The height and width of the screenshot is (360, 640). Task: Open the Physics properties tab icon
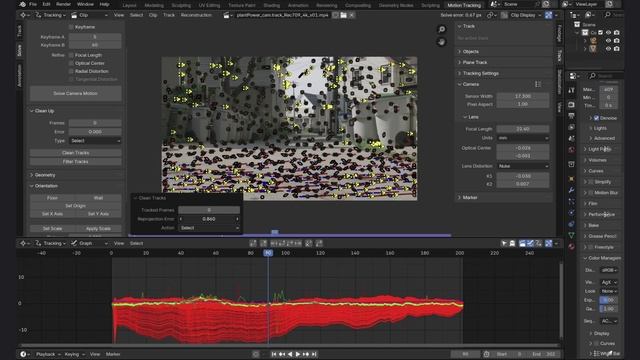point(571,213)
